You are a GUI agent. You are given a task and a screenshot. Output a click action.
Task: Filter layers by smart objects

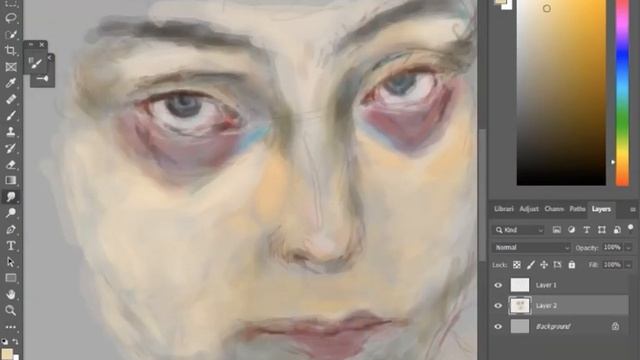click(617, 230)
